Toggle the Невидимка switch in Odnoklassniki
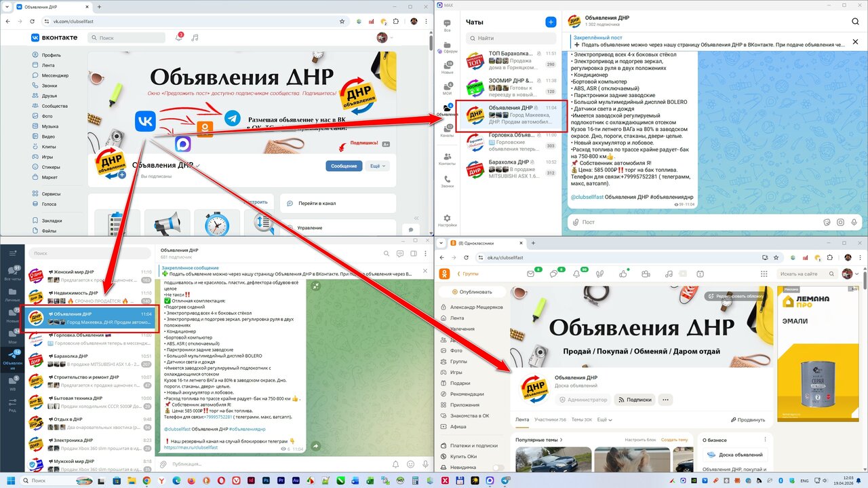 pyautogui.click(x=498, y=468)
